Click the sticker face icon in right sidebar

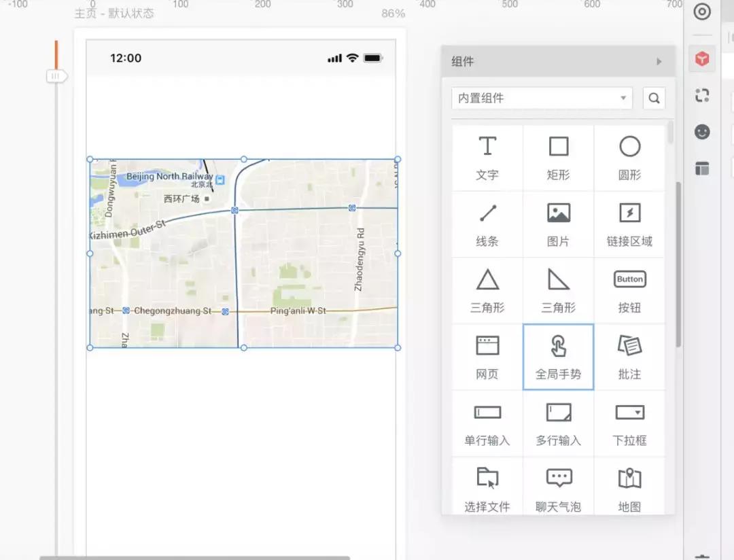tap(702, 133)
